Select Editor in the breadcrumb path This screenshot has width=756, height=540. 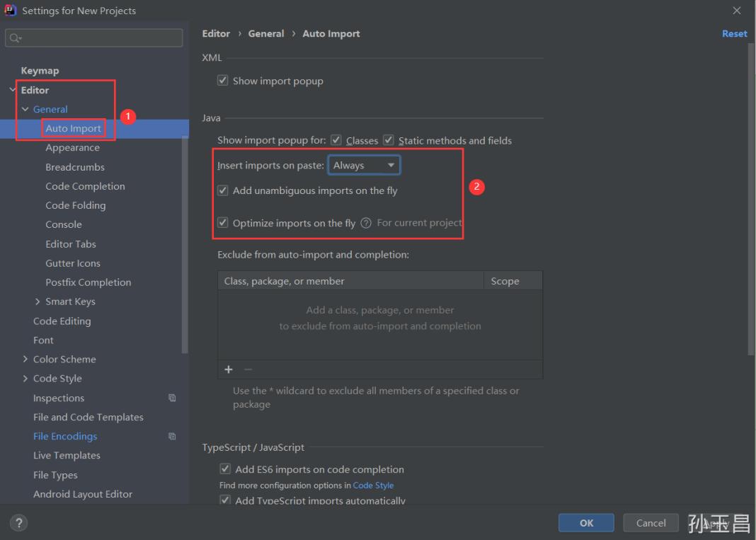pos(216,33)
